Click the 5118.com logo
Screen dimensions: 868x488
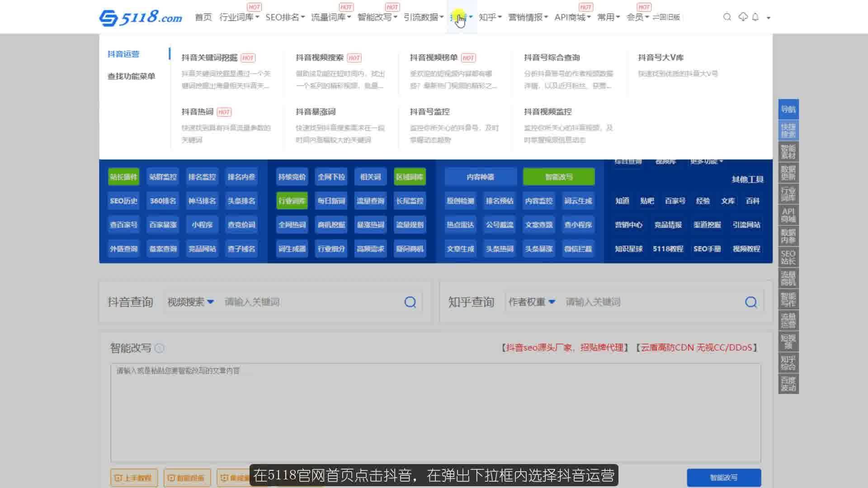[141, 17]
